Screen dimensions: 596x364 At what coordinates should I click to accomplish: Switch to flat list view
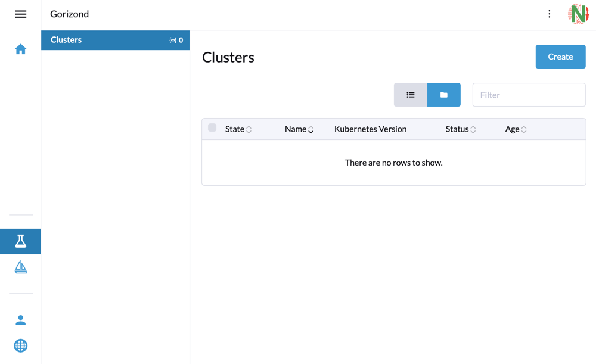click(410, 95)
